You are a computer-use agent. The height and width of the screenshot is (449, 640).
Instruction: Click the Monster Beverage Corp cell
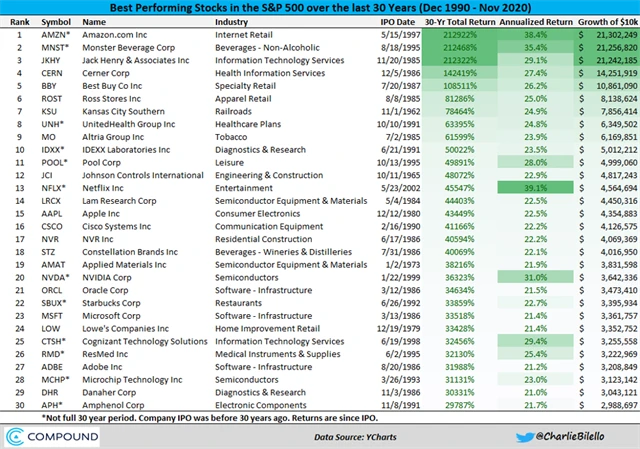coord(129,48)
